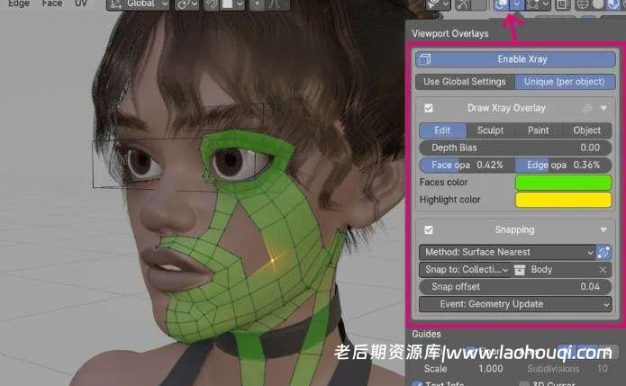Viewport: 626px width, 386px height.
Task: Switch to wireframe viewport shading
Action: 582,4
